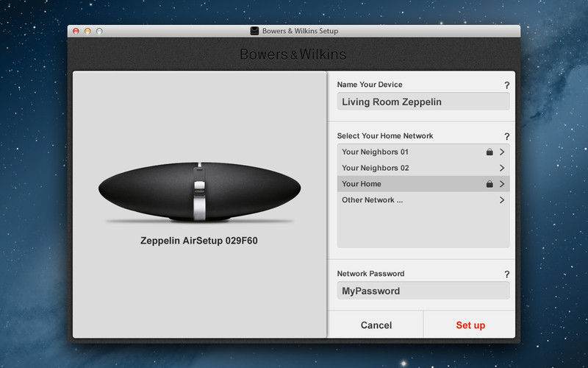Select the Your Neighbors 02 network
Image resolution: width=588 pixels, height=368 pixels.
(423, 168)
